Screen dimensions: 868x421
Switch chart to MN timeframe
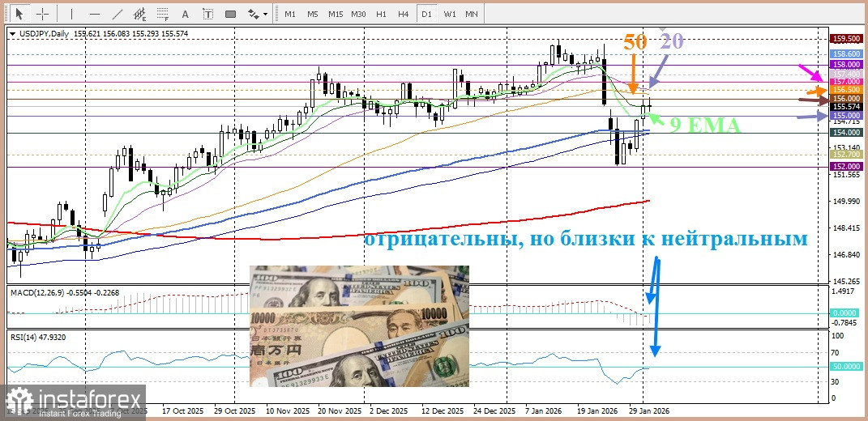pos(472,14)
